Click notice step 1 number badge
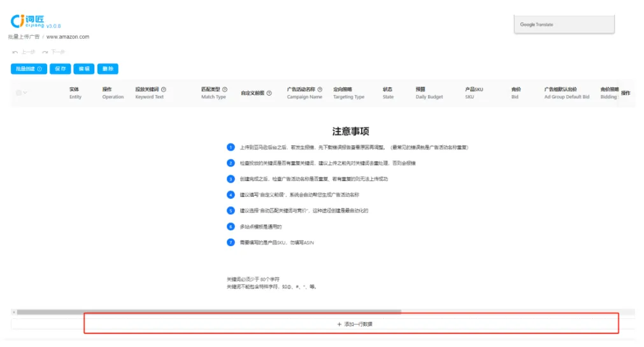644x347 pixels. pos(231,147)
